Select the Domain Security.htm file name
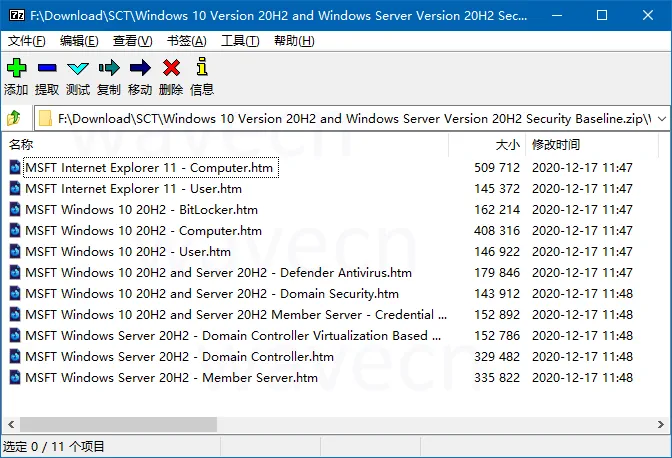This screenshot has width=672, height=458. point(212,293)
